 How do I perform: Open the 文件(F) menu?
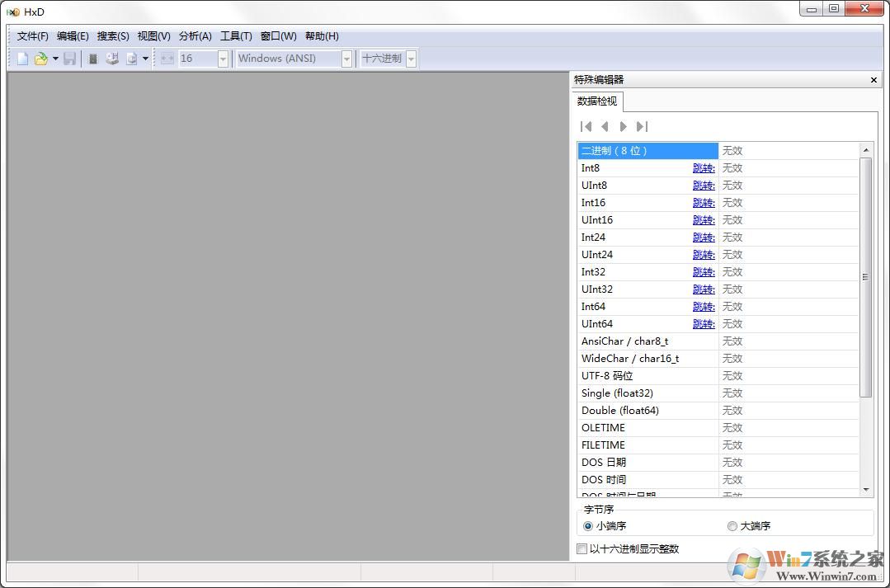coord(31,35)
